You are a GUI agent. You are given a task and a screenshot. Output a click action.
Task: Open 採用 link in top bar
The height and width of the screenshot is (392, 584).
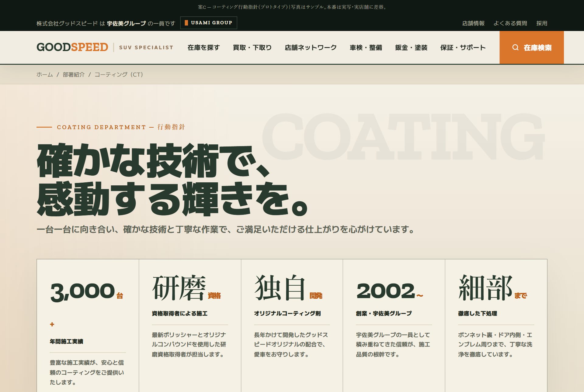click(542, 23)
